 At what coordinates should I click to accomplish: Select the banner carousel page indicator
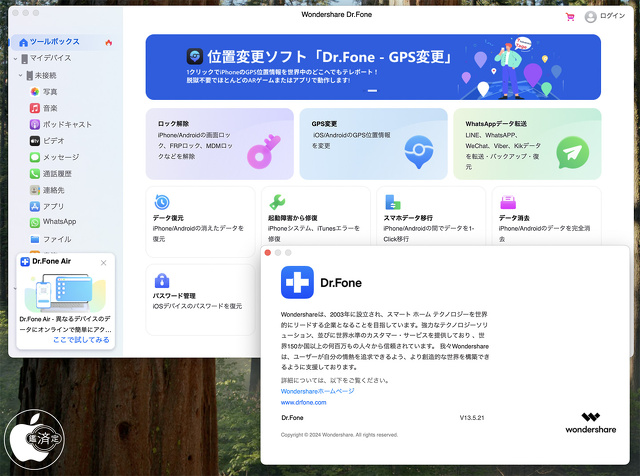coord(372,91)
